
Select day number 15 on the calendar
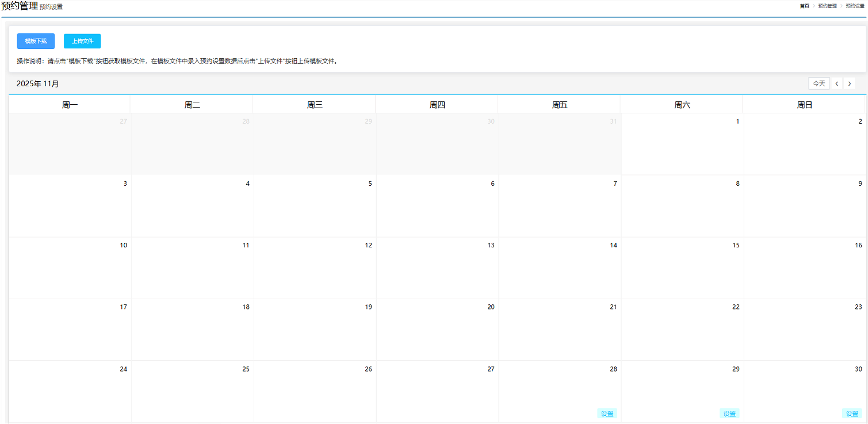pyautogui.click(x=736, y=245)
